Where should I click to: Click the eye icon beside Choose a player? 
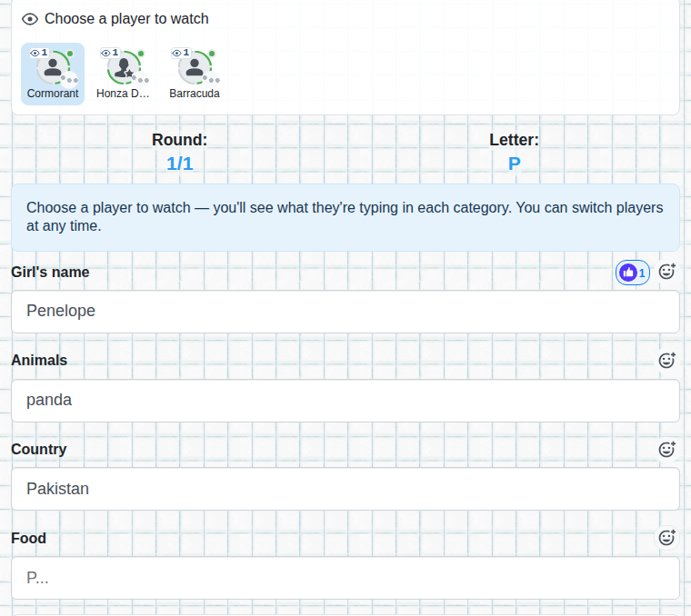30,19
